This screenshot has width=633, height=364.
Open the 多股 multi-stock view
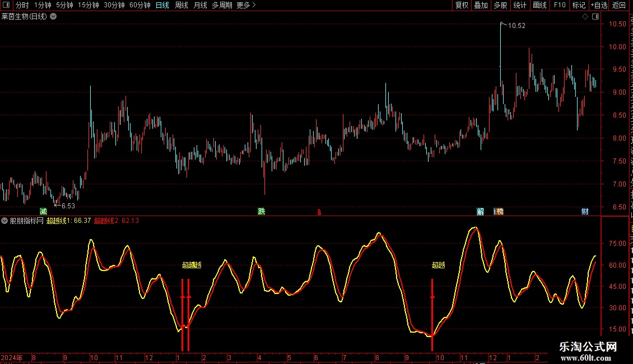tap(501, 5)
